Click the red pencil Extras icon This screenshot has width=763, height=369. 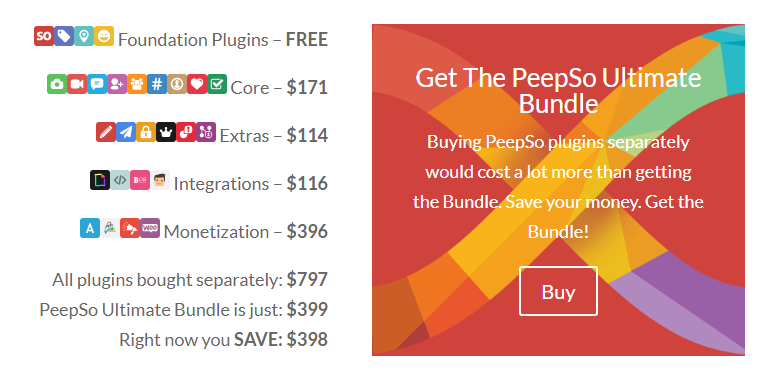pyautogui.click(x=106, y=132)
